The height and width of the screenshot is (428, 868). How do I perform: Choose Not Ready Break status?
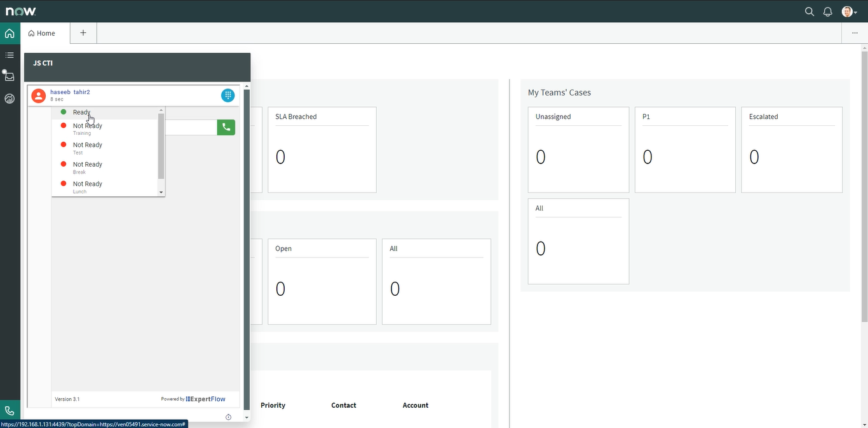[x=87, y=167]
